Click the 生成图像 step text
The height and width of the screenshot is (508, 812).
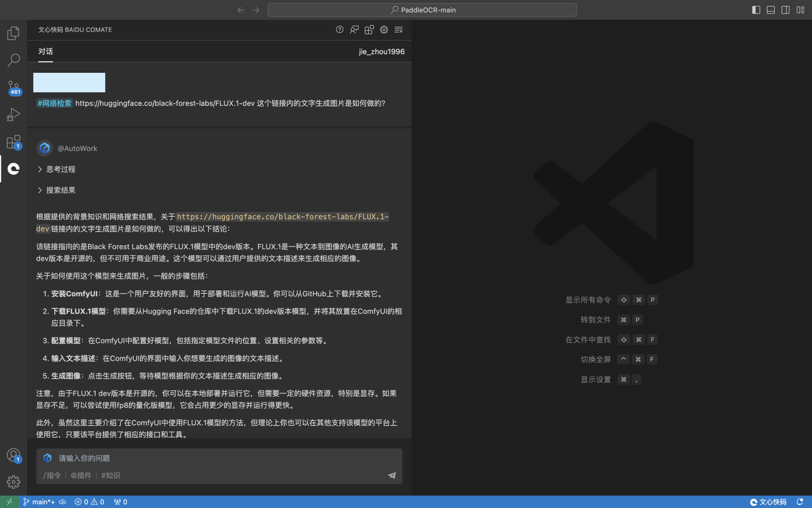(66, 376)
